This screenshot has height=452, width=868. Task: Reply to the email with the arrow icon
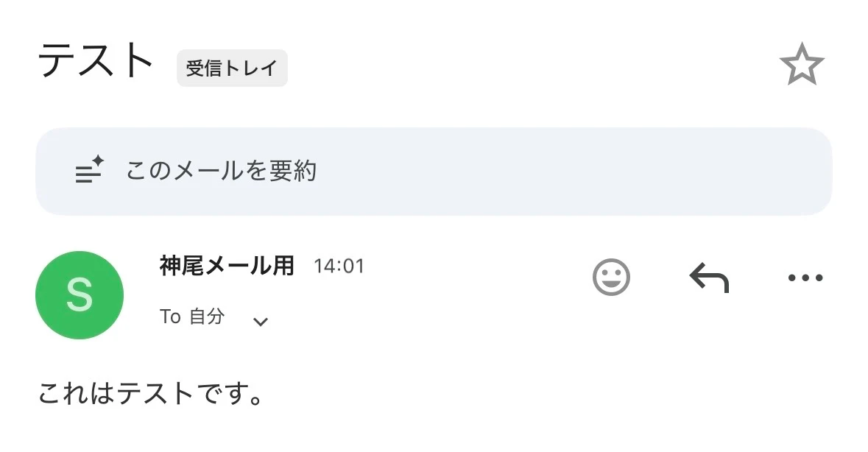tap(708, 278)
